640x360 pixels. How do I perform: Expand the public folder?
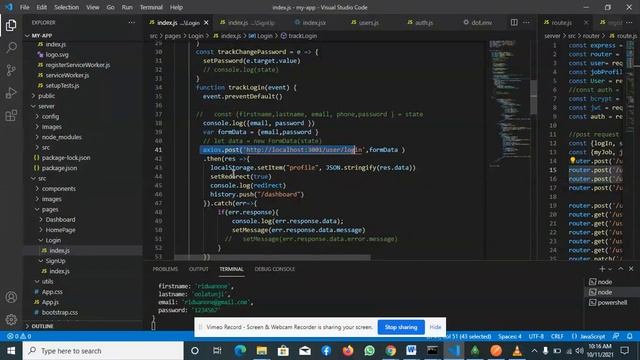pos(83,96)
